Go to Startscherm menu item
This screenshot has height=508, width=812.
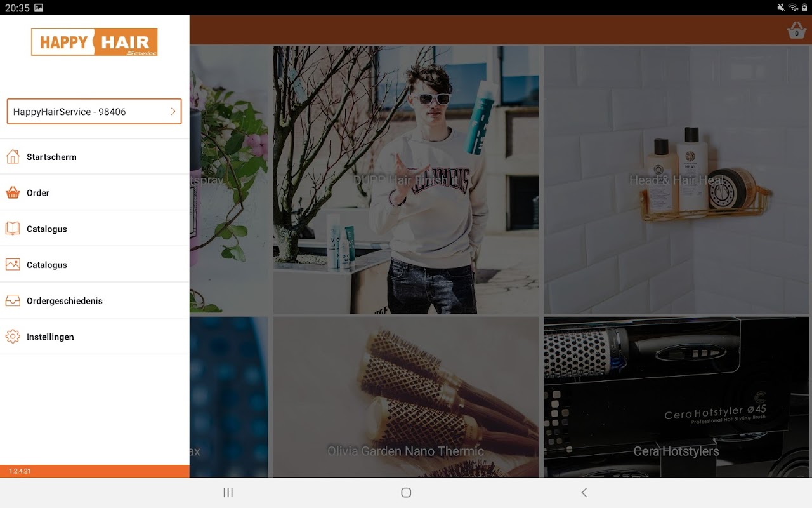point(95,157)
